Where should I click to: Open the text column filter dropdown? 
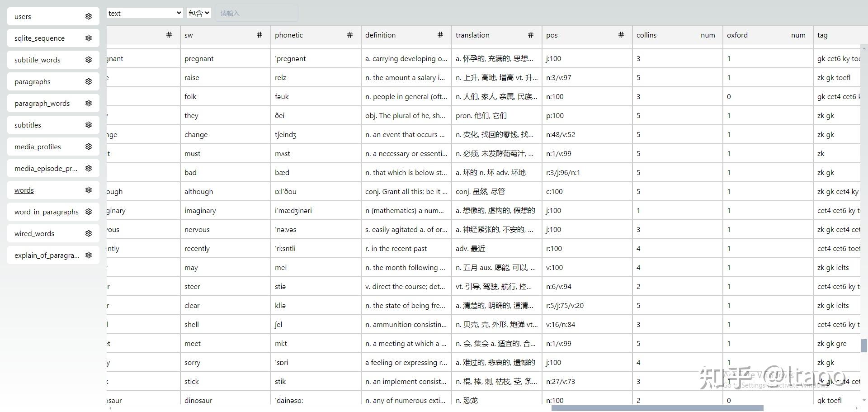point(145,13)
